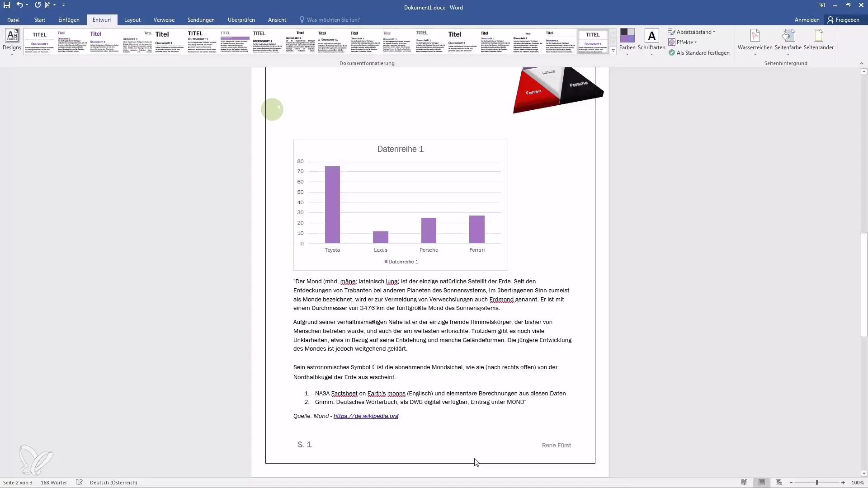Open the Designs themes gallery
Image resolution: width=868 pixels, height=488 pixels.
tap(12, 42)
